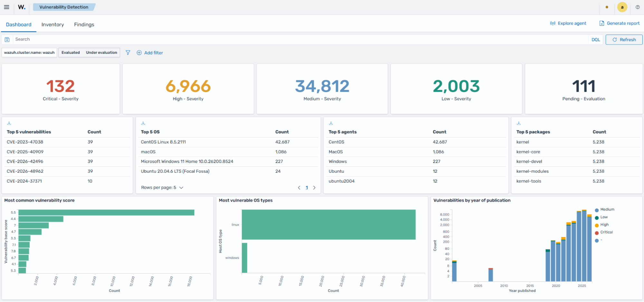Click kernel-devel package row
Image resolution: width=644 pixels, height=302 pixels.
pos(577,161)
